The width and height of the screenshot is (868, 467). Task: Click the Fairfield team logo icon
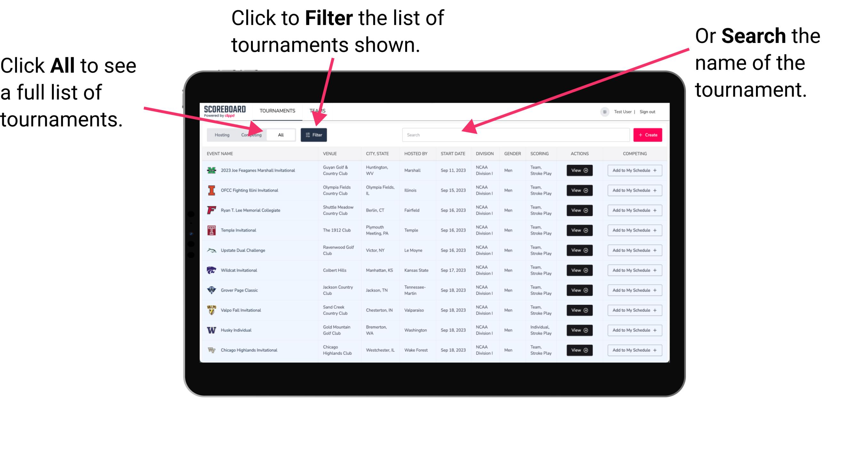pos(212,210)
